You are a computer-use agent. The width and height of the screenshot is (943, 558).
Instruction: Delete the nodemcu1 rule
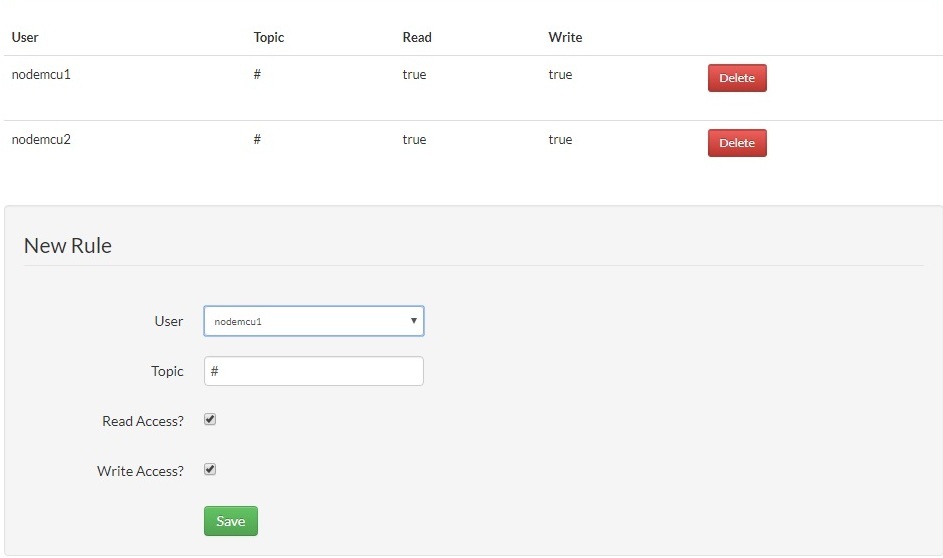coord(737,78)
